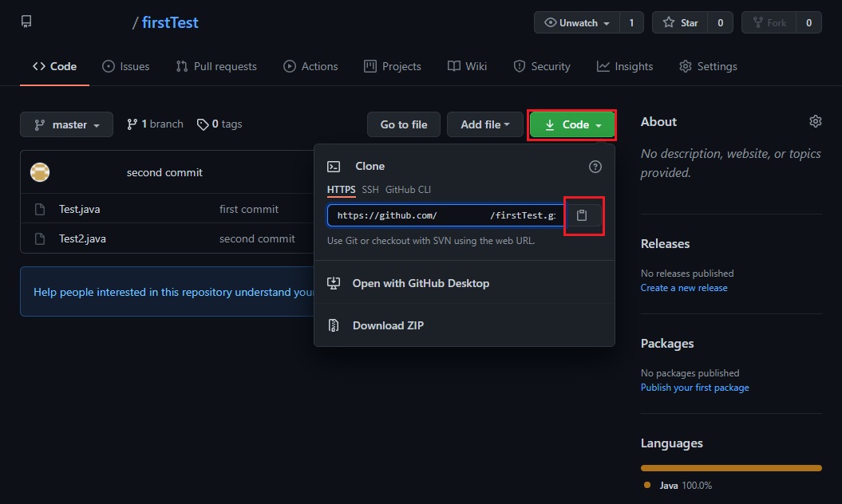Open the Test2.java file

[x=82, y=239]
